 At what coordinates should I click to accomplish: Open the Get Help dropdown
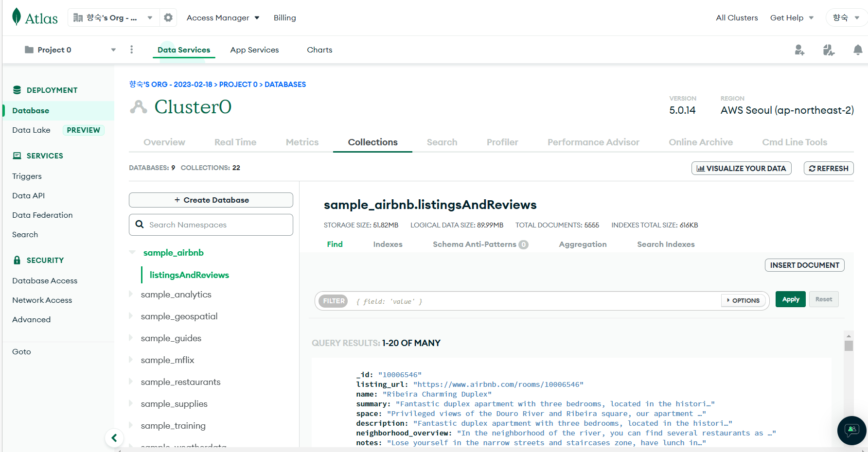coord(792,17)
